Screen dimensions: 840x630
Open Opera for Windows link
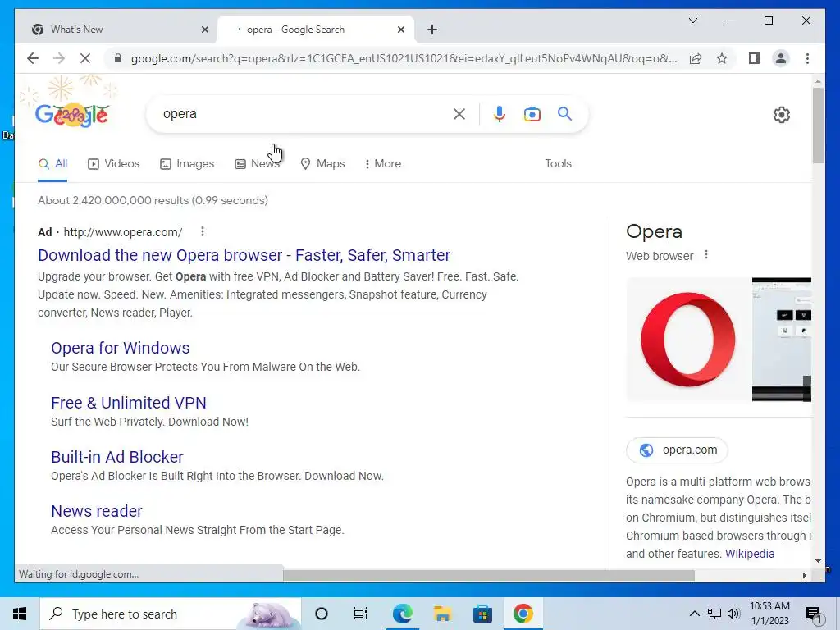tap(120, 348)
